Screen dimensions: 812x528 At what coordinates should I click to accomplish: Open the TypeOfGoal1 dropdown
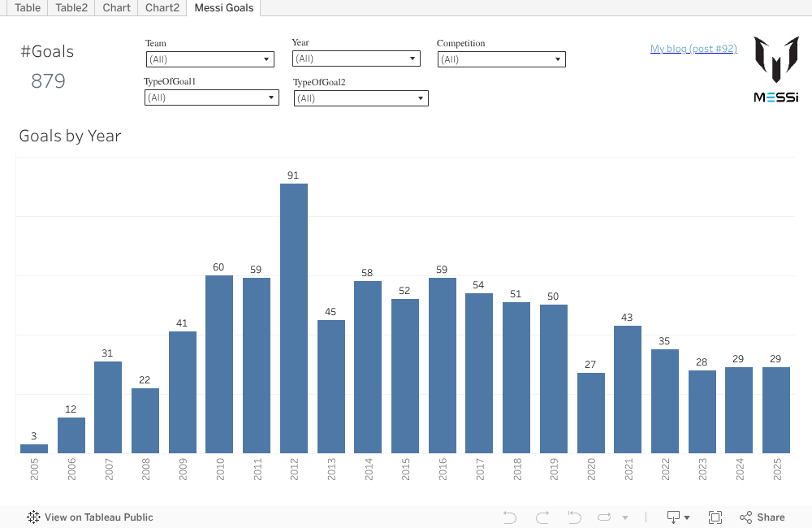tap(211, 97)
